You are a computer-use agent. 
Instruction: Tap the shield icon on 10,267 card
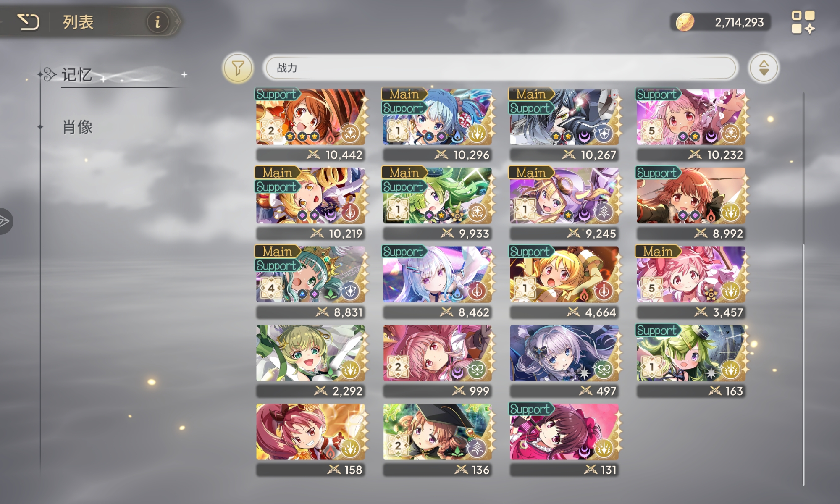(x=604, y=134)
